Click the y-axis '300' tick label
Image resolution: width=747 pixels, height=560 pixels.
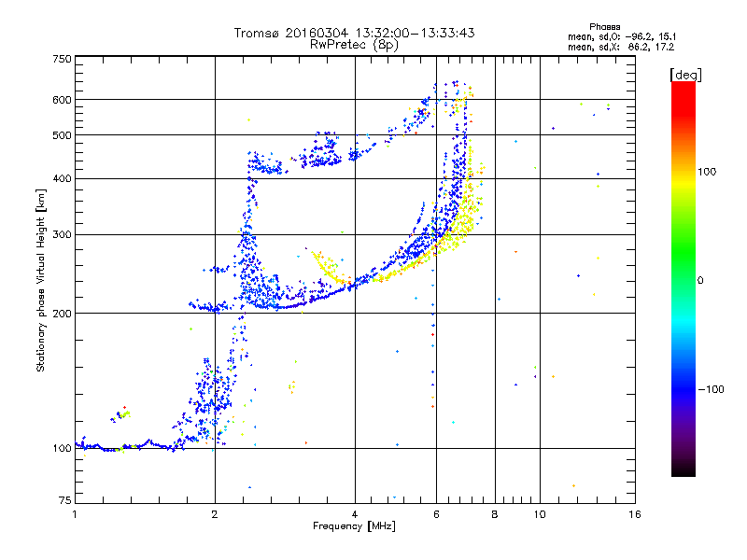point(62,234)
